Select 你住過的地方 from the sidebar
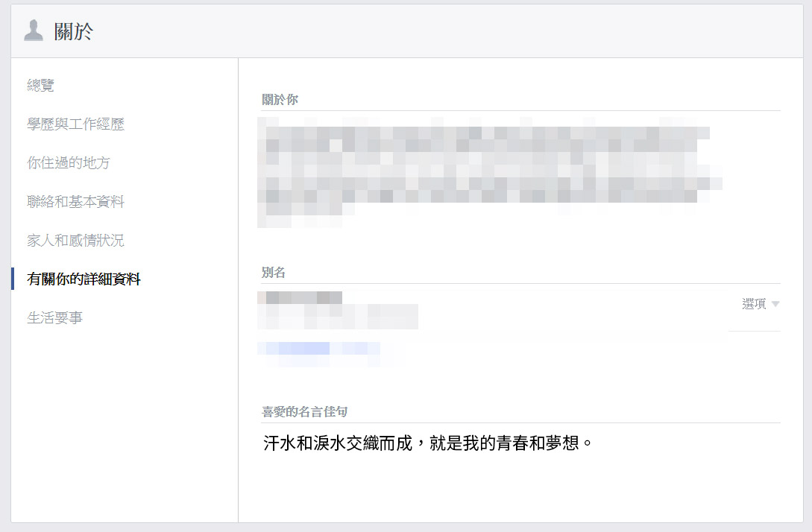Viewport: 812px width, 532px height. point(69,163)
